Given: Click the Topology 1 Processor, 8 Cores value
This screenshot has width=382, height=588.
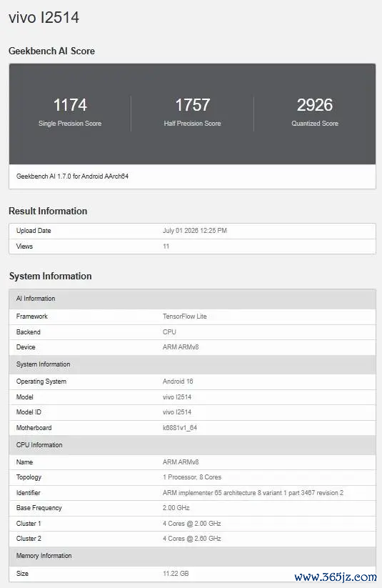Looking at the screenshot, I should (192, 477).
